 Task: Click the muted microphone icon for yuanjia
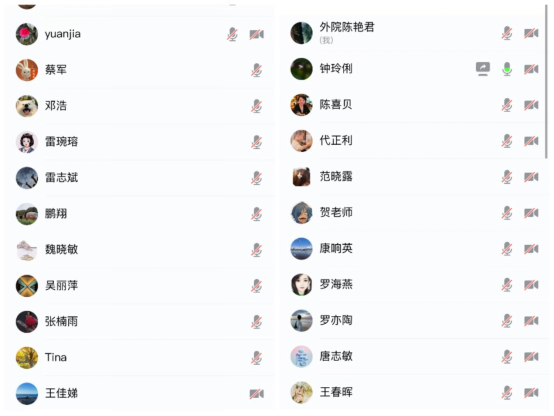coord(232,34)
